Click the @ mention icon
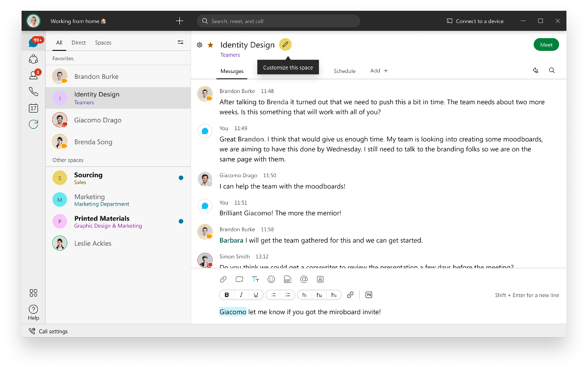 304,279
